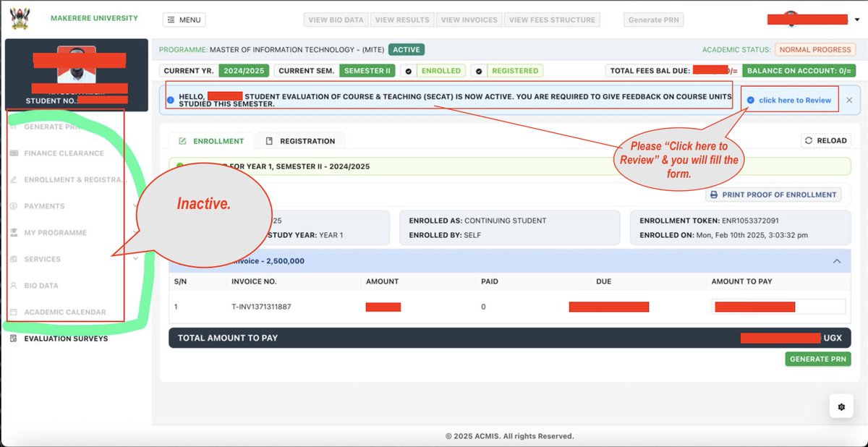This screenshot has height=447, width=868.
Task: Click VIEW RESULTS in the top bar
Action: [x=403, y=20]
